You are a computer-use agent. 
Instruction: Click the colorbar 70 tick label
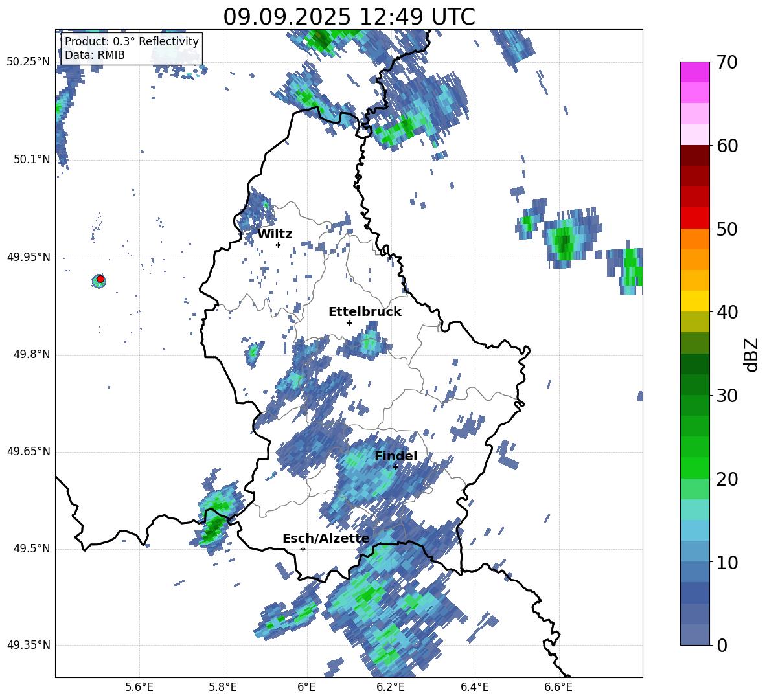coord(726,63)
